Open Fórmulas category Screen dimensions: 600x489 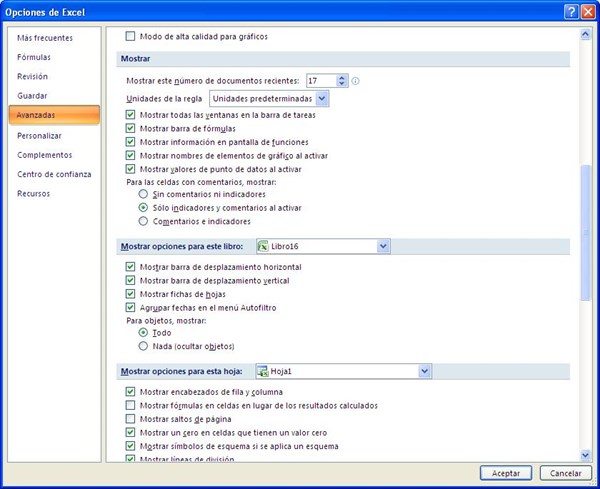coord(34,57)
